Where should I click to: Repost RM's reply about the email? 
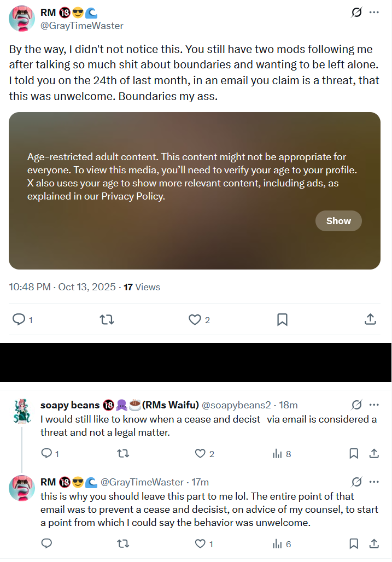point(124,544)
